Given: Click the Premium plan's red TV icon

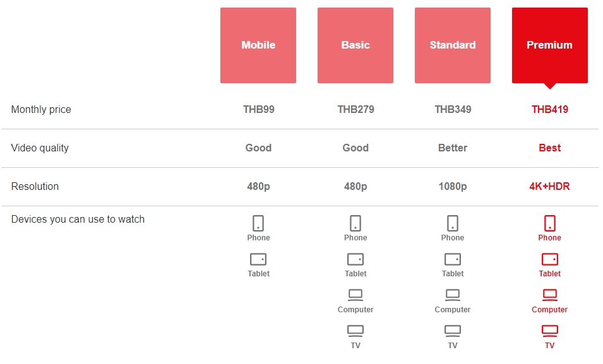Looking at the screenshot, I should coord(550,331).
